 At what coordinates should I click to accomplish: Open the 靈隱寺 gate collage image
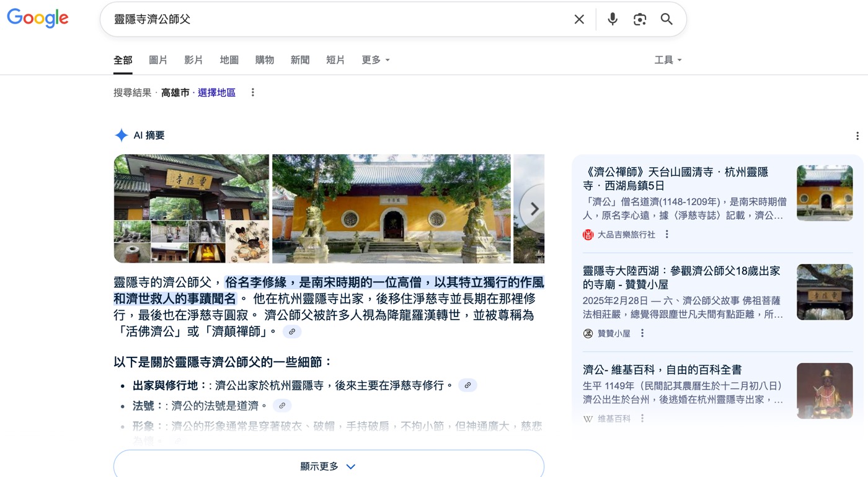(192, 209)
